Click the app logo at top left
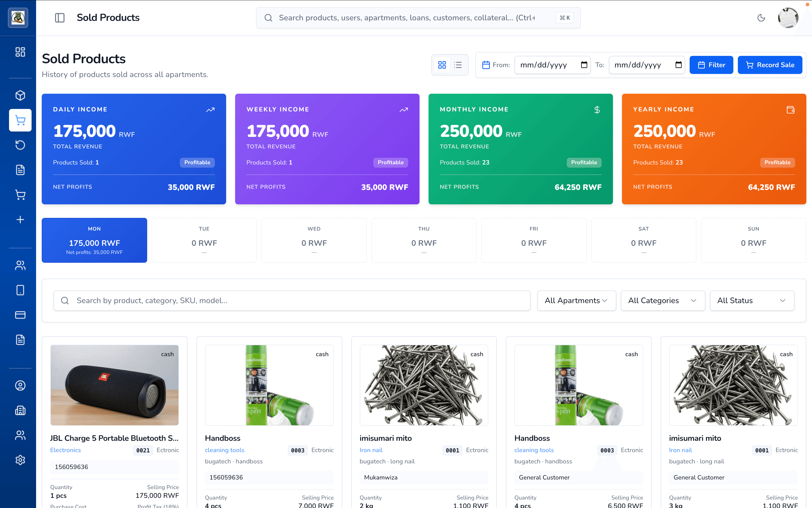The image size is (812, 508). point(18,18)
